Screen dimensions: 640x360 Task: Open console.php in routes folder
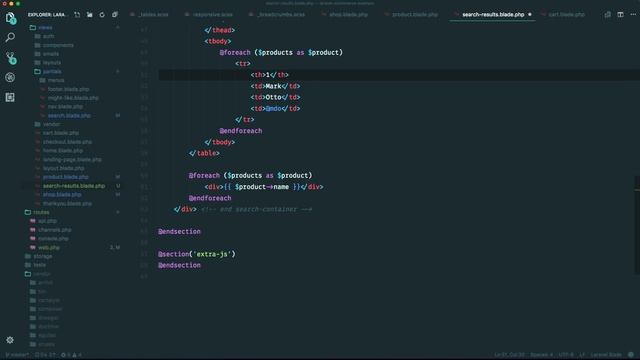(53, 238)
